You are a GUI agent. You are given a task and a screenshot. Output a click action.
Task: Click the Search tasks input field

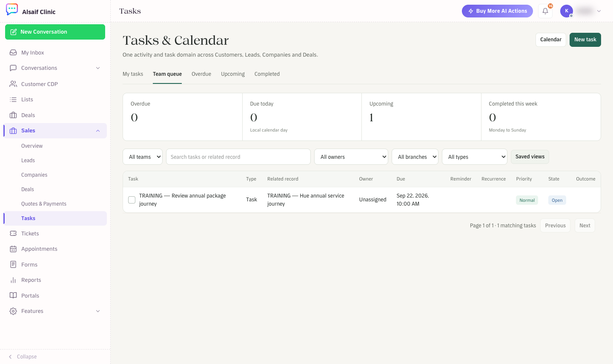coord(238,157)
